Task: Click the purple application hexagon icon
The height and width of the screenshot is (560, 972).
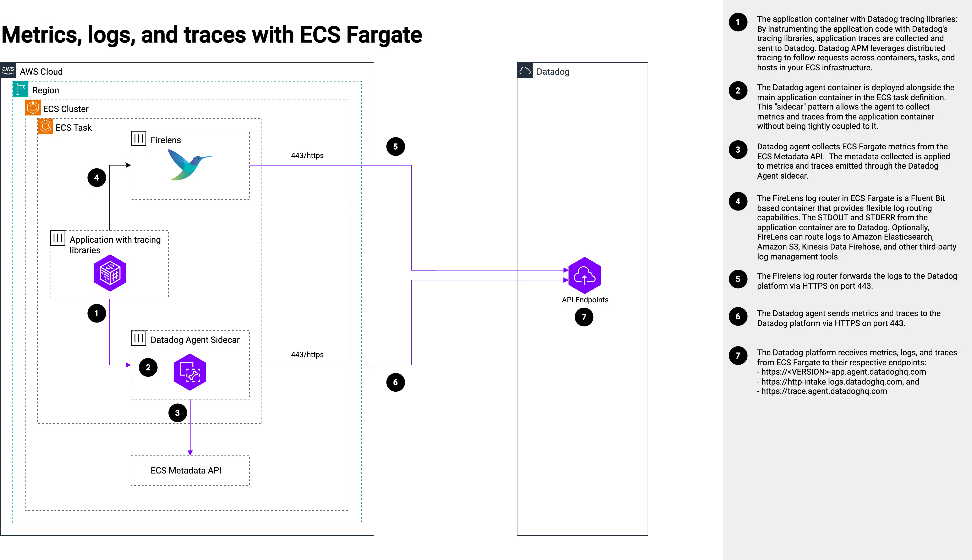Action: pos(110,273)
